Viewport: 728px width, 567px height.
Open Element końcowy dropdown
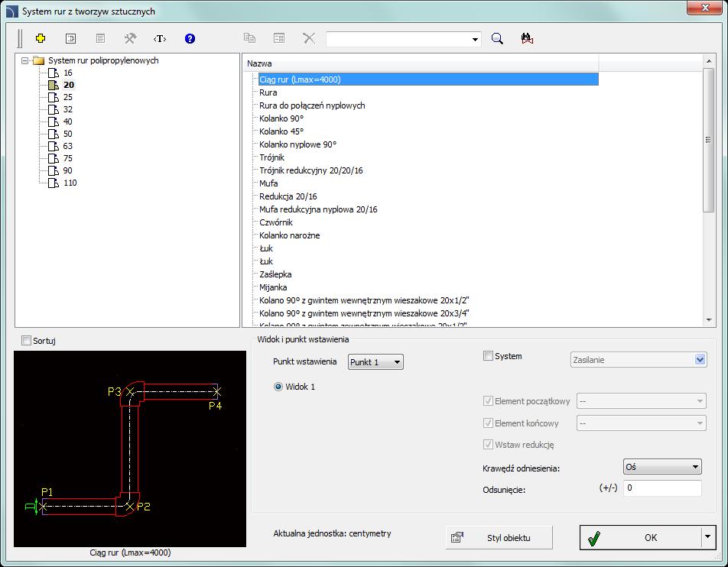coord(641,423)
